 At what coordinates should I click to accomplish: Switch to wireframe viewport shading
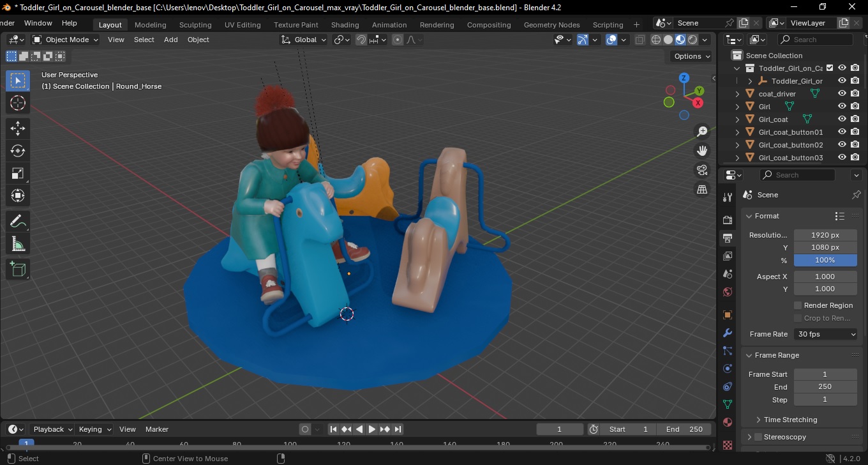[x=656, y=40]
